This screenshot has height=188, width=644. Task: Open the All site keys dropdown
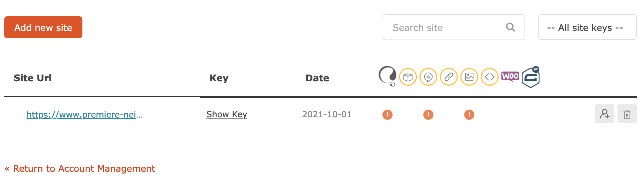(x=587, y=27)
